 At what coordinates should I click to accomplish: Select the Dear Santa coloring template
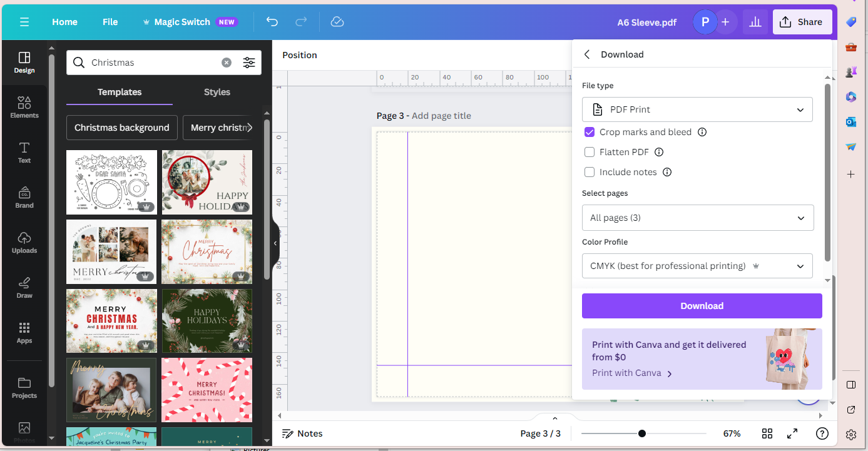111,182
